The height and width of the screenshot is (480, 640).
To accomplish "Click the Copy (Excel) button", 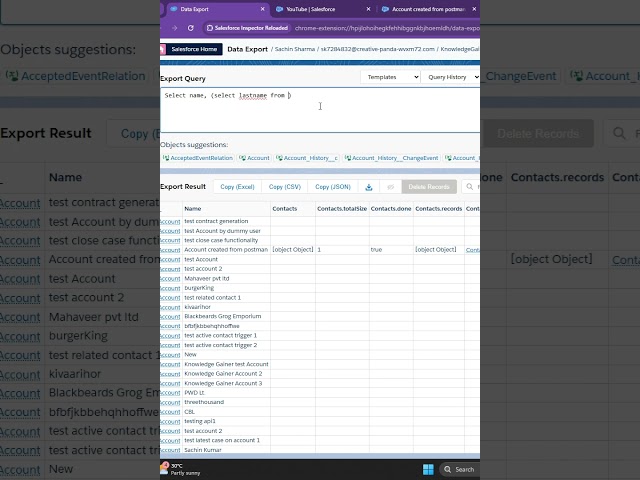I will pyautogui.click(x=237, y=187).
